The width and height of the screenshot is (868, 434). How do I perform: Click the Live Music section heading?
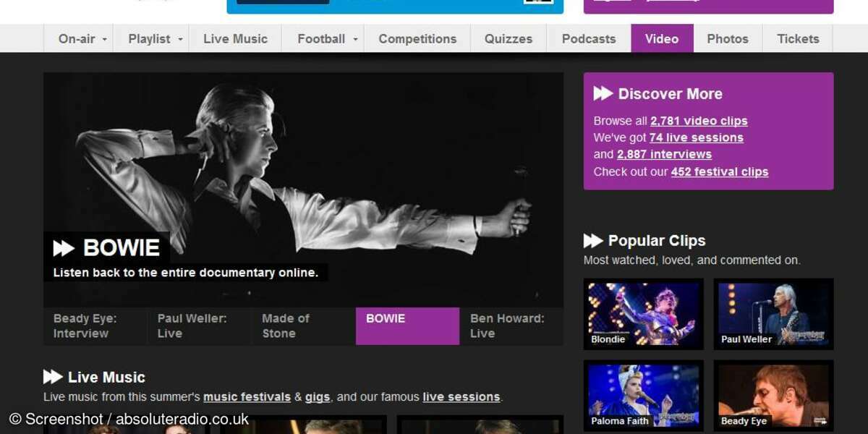tap(106, 377)
